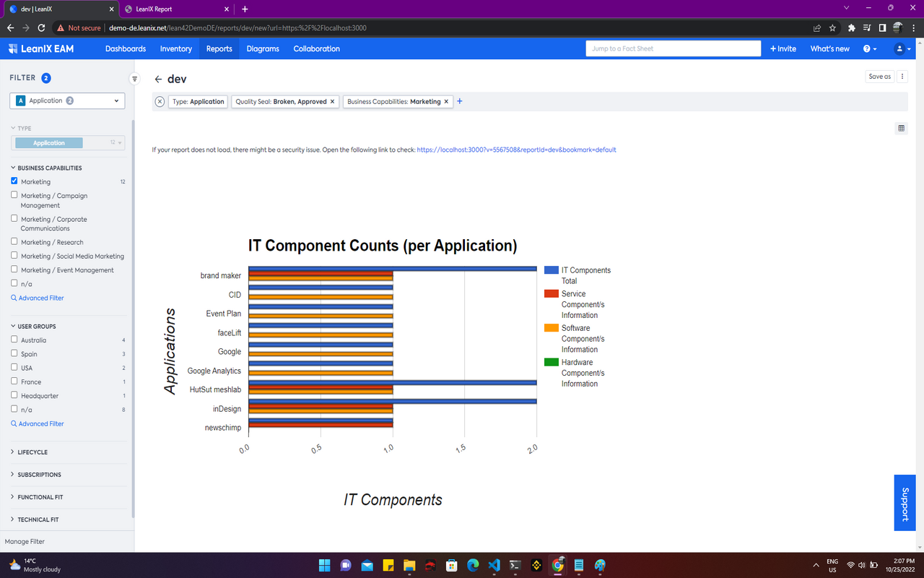Collapse the TYPE filter section

[21, 128]
